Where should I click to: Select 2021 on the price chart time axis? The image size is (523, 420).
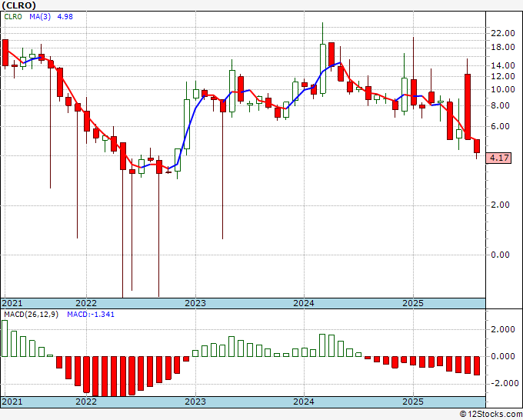tap(13, 304)
